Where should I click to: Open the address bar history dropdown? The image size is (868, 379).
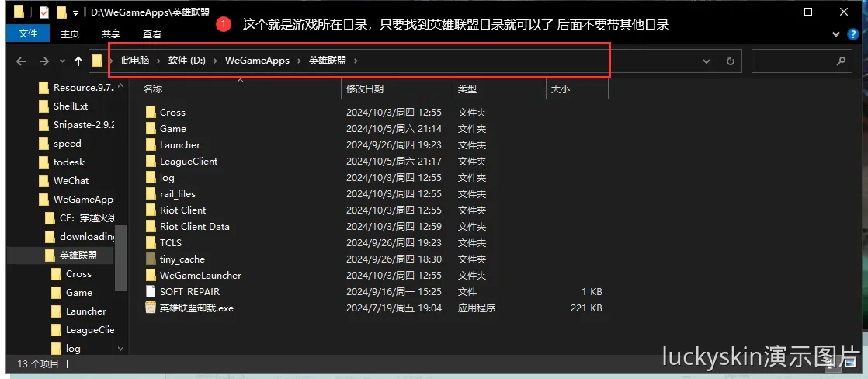(706, 61)
